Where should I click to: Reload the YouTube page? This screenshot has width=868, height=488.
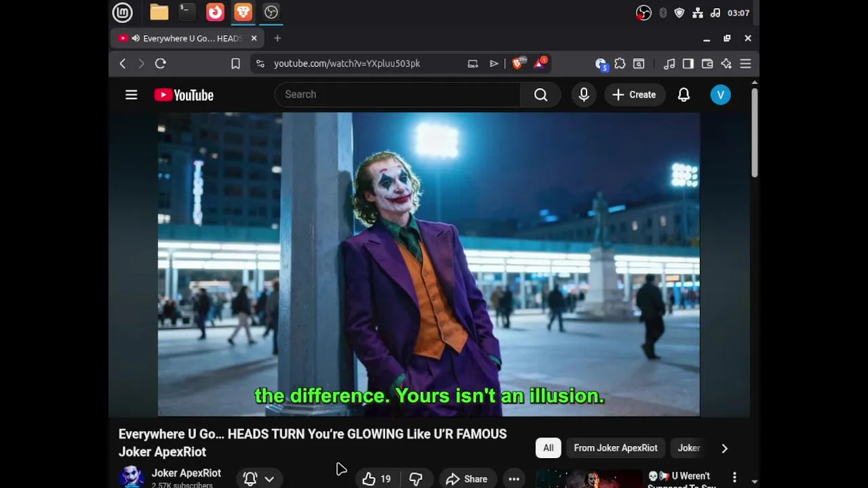click(161, 63)
